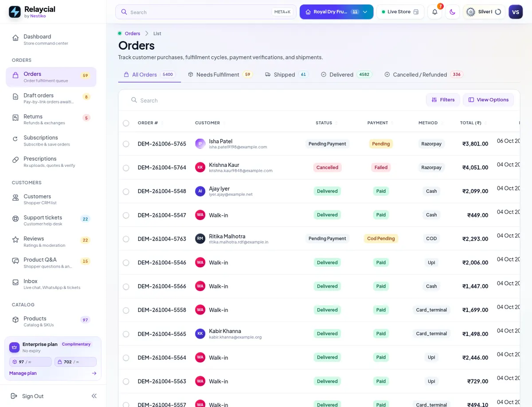Sort by STATUS column header
Viewport: 532px width, 407px height.
coord(326,123)
